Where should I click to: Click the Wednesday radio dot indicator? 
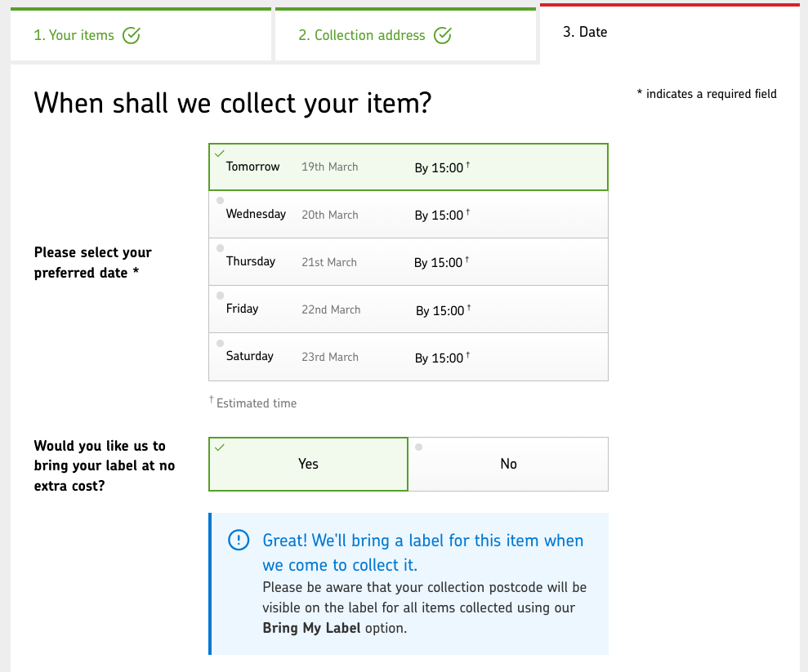(220, 201)
